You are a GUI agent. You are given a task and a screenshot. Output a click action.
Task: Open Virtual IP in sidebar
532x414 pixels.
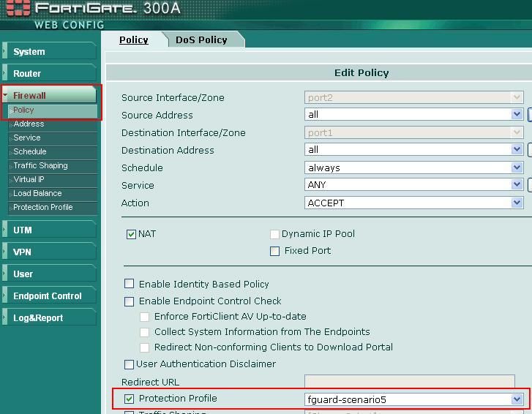point(29,179)
